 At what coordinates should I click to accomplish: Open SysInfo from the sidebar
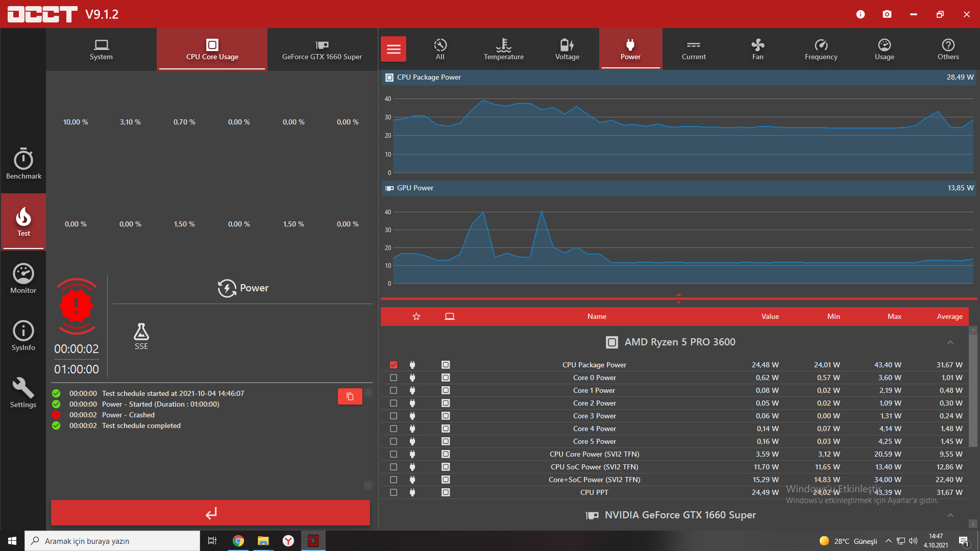tap(23, 336)
